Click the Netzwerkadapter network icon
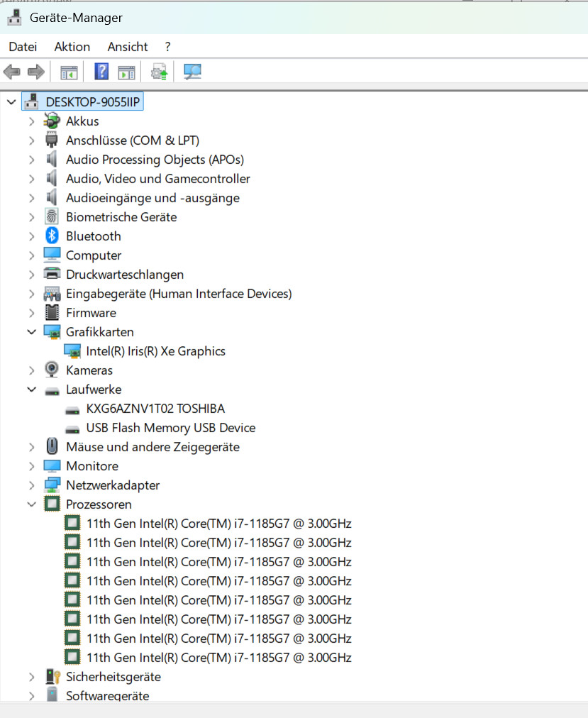588x718 pixels. (x=52, y=485)
